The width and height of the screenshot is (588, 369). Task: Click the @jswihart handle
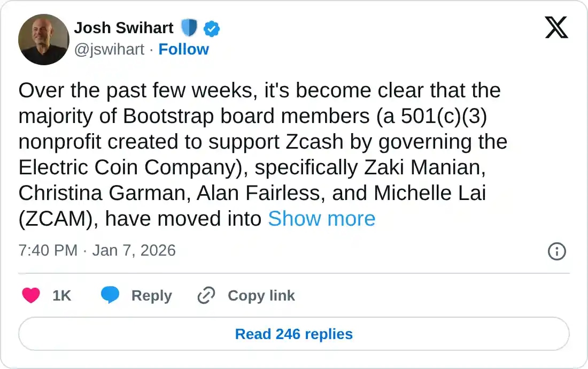pos(110,49)
